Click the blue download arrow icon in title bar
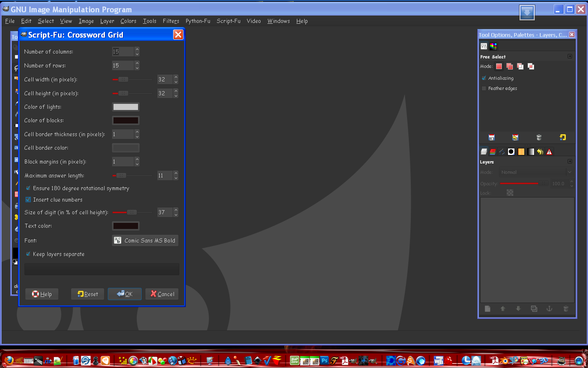The height and width of the screenshot is (368, 588). coord(527,13)
